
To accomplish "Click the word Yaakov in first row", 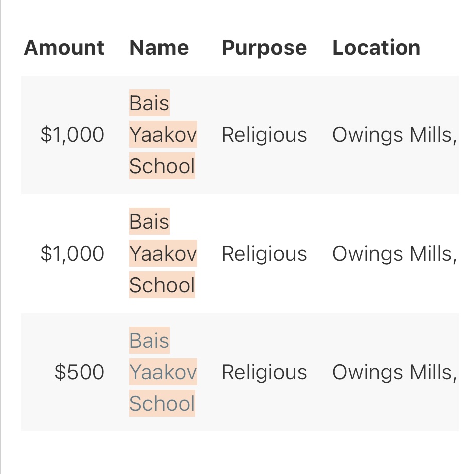I will point(164,134).
